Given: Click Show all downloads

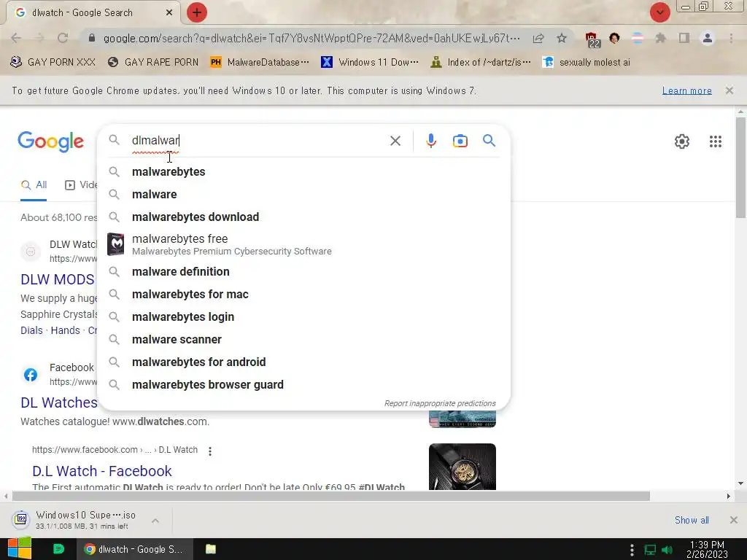Looking at the screenshot, I should (x=692, y=520).
